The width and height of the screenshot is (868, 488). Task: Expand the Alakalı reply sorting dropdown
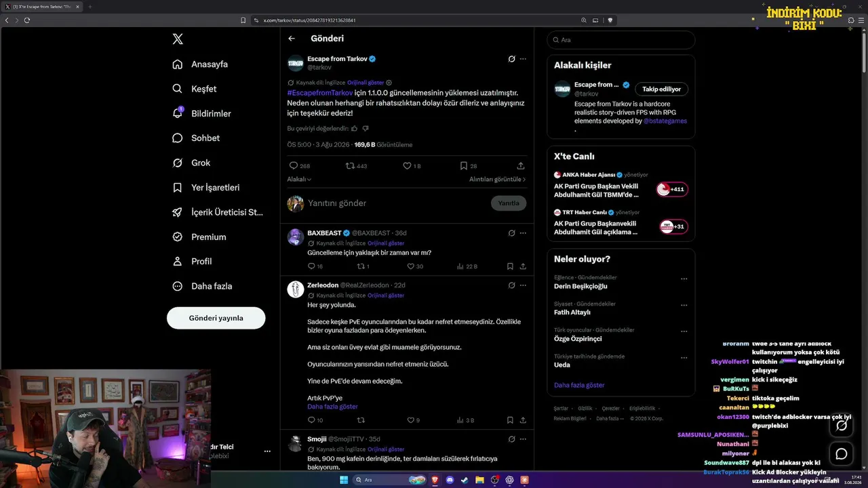pos(299,180)
